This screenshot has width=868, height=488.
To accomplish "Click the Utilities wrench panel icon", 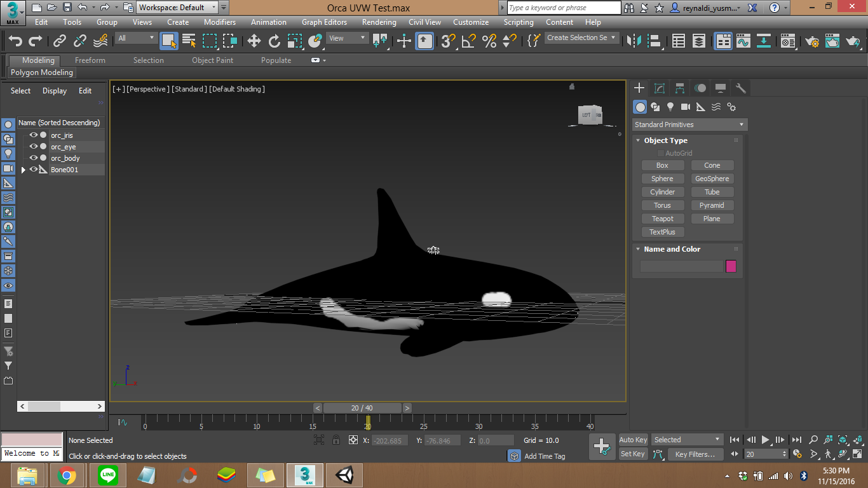I will (740, 88).
